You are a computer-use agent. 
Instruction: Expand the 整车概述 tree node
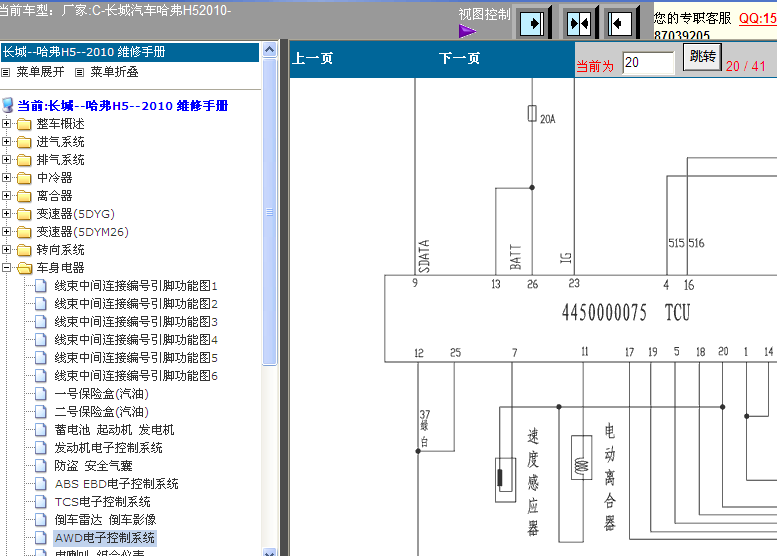pos(6,123)
